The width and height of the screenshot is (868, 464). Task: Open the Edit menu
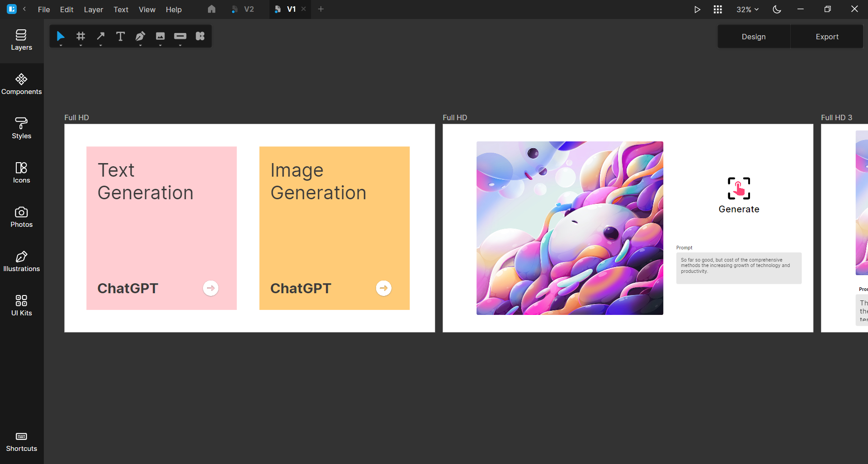66,9
